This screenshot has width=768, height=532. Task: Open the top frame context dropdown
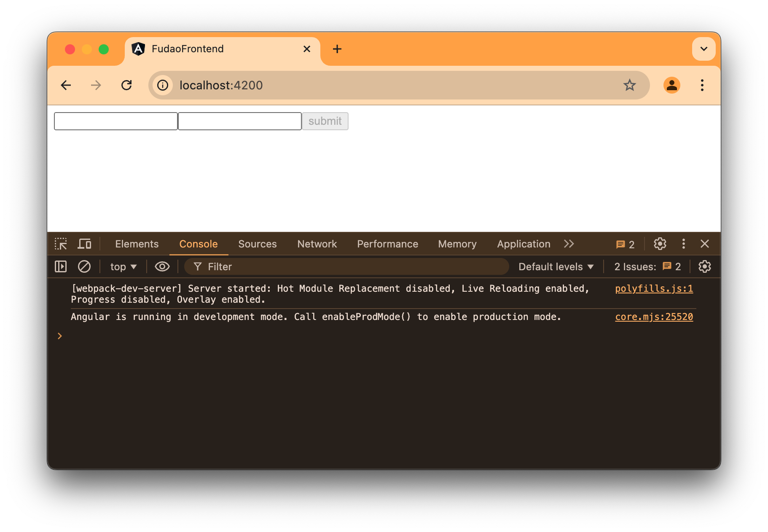(x=123, y=266)
